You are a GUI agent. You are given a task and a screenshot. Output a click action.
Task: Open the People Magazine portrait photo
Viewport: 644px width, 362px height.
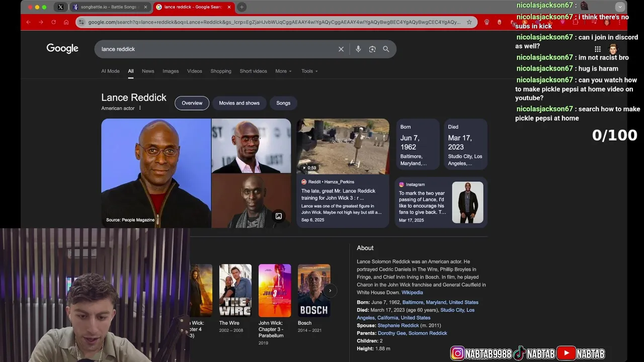point(156,173)
